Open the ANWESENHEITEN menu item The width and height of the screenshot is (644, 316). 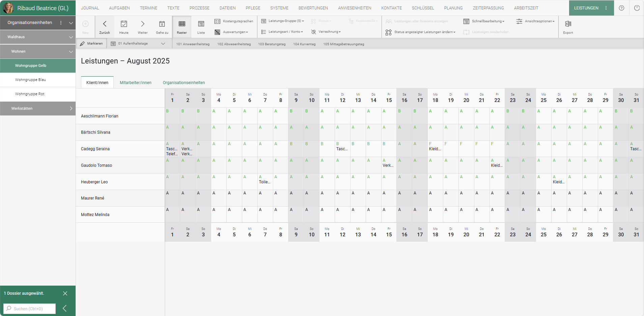[x=355, y=8]
